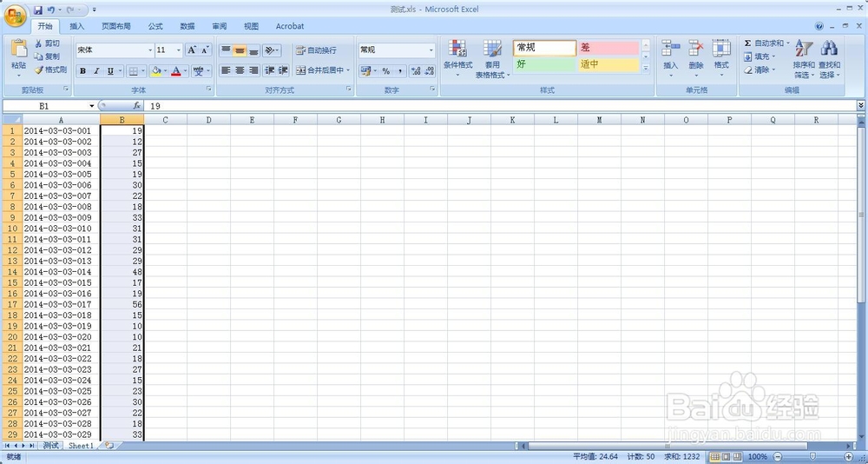Screen dimensions: 868x464
Task: Open the 填充 fill dropdown
Action: click(x=759, y=56)
